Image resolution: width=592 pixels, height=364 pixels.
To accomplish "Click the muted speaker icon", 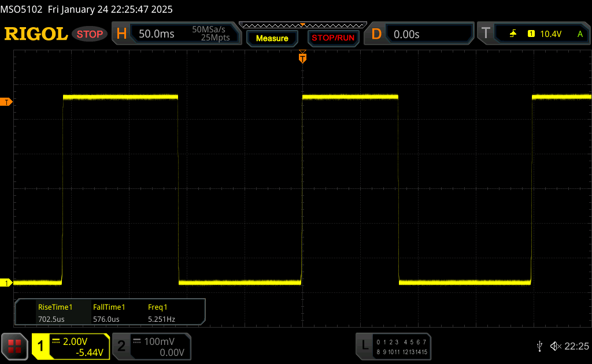I will pyautogui.click(x=556, y=346).
